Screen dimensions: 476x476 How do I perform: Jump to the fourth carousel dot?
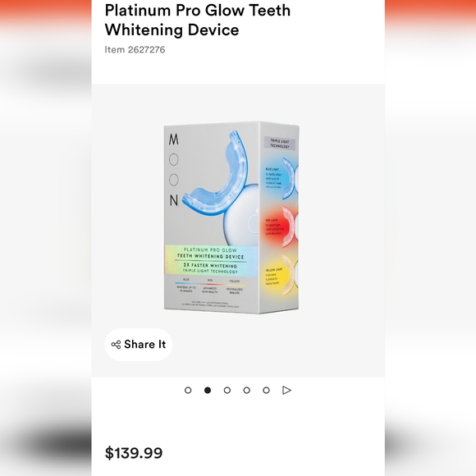point(246,390)
